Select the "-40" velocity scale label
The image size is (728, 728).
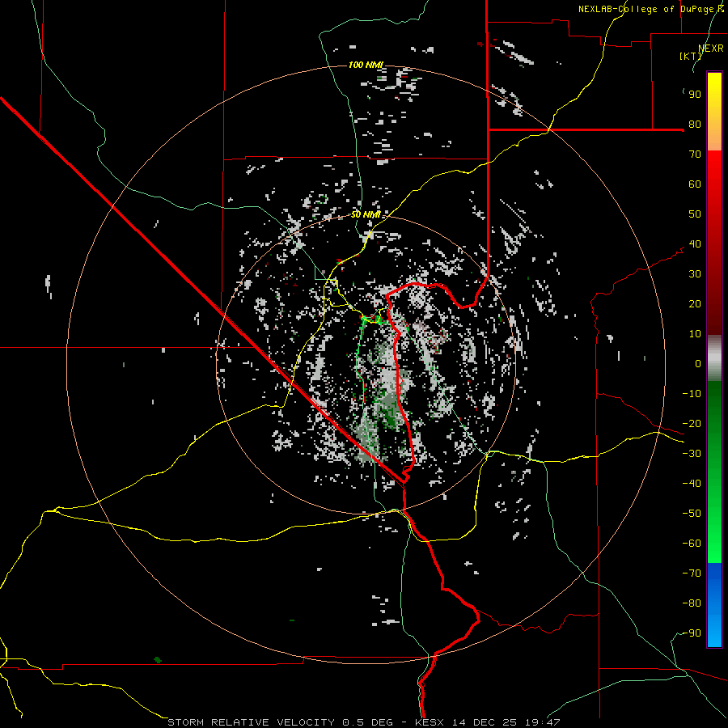click(x=692, y=484)
